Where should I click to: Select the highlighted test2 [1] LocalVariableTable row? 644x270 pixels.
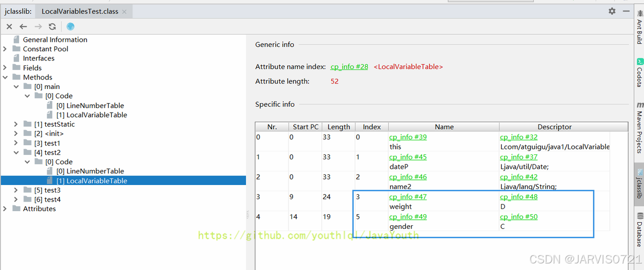click(x=123, y=181)
